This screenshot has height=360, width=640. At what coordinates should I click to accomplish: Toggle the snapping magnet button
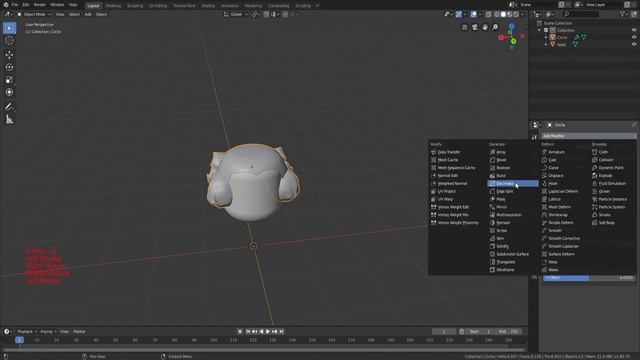(266, 14)
